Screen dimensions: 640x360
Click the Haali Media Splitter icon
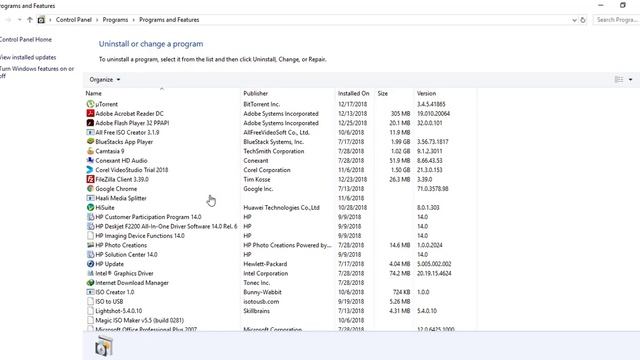coord(90,198)
